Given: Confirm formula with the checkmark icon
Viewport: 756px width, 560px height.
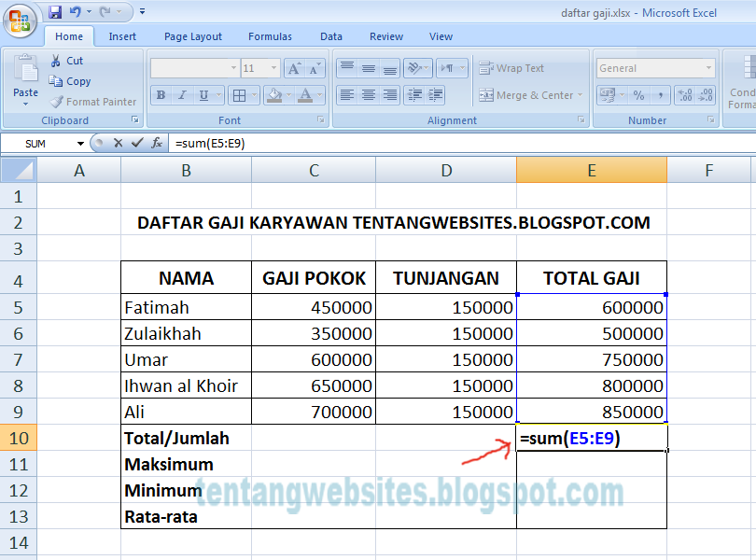Looking at the screenshot, I should click(137, 143).
